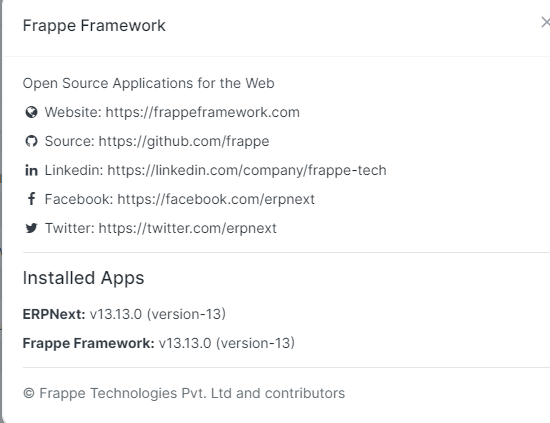
Task: Click ERPNext version 'v13.13.0 (version-13)'
Action: coord(158,314)
